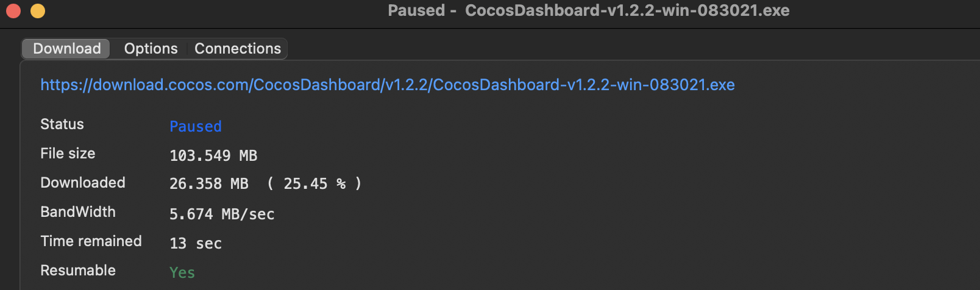The width and height of the screenshot is (980, 290).
Task: Open the Options tab
Action: click(x=151, y=49)
